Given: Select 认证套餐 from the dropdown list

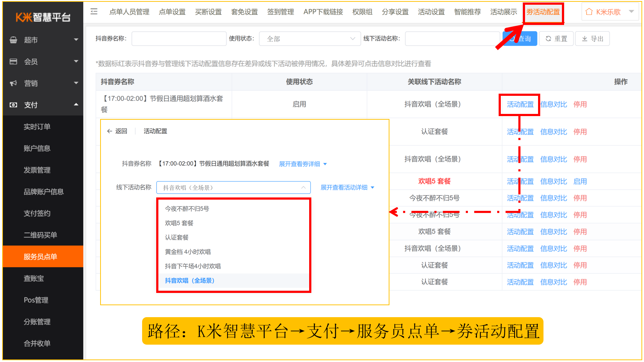Looking at the screenshot, I should [x=234, y=238].
